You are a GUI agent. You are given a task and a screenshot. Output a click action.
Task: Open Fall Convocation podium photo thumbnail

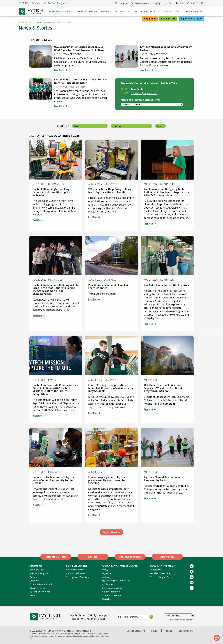coord(167,160)
